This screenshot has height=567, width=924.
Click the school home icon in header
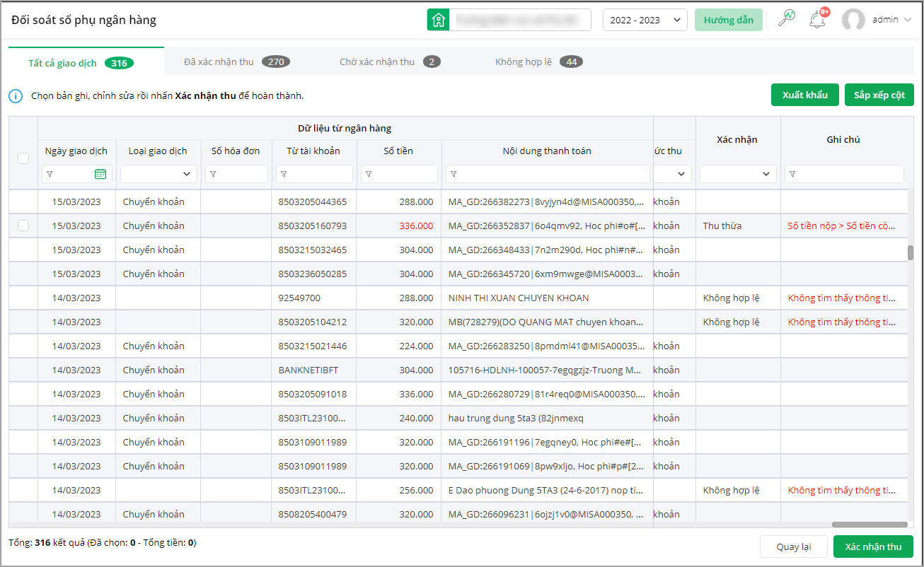(438, 20)
